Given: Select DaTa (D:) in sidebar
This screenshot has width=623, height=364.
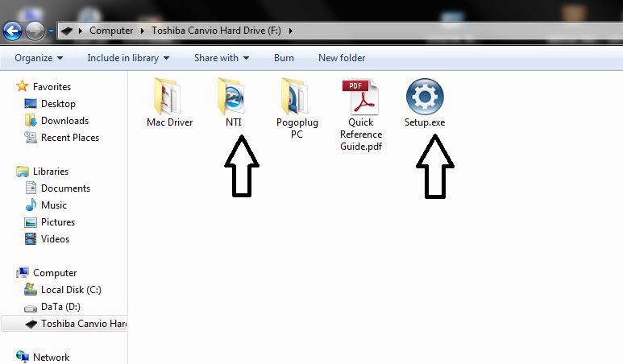Looking at the screenshot, I should click(60, 307).
